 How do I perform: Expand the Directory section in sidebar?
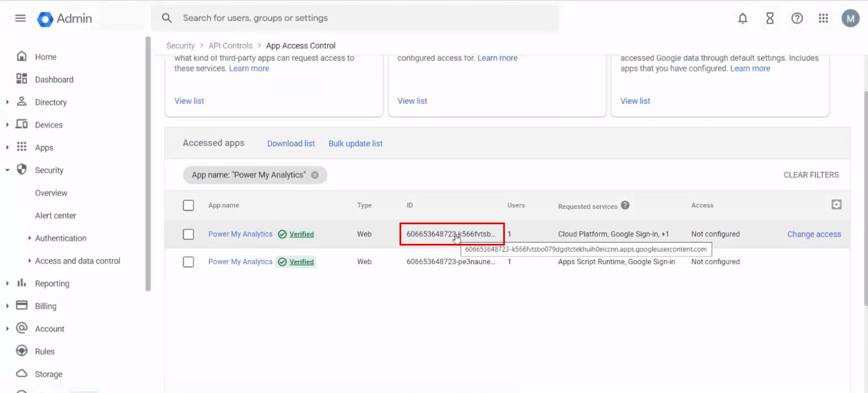tap(7, 102)
